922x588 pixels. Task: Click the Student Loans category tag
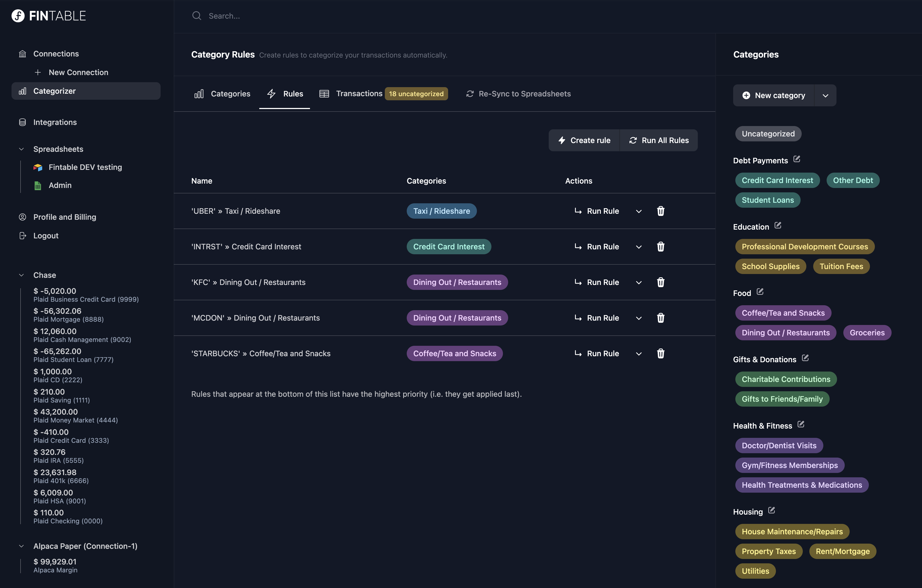[768, 200]
